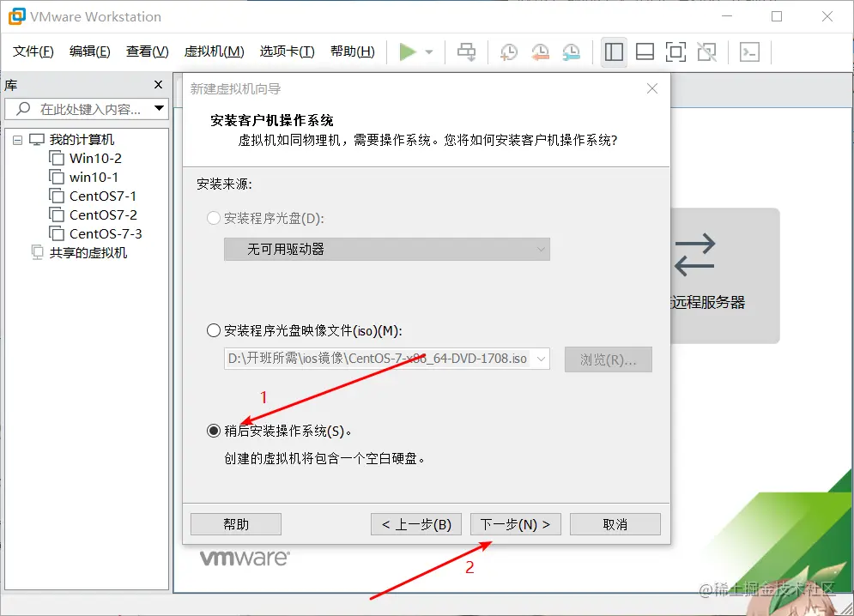Click the Unity mode toolbar icon

point(707,52)
